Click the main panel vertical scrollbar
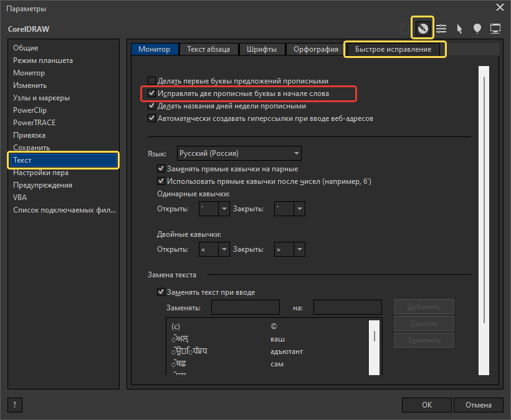 [484, 221]
